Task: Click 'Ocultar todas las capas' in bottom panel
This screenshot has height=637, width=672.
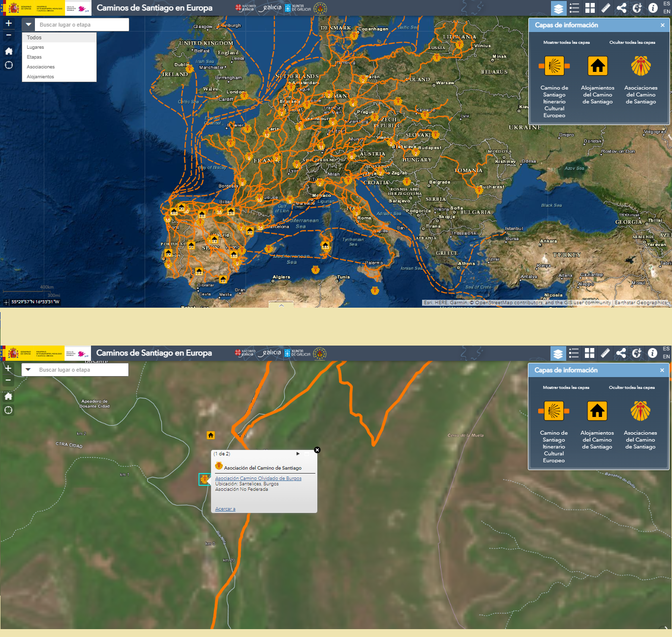Action: coord(632,387)
